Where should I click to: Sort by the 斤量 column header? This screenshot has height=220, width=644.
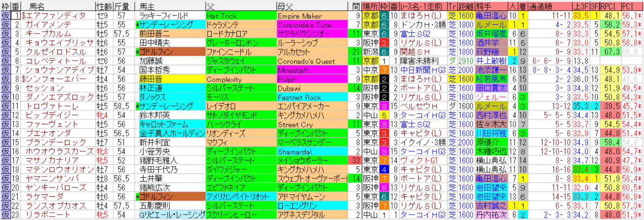coord(122,6)
